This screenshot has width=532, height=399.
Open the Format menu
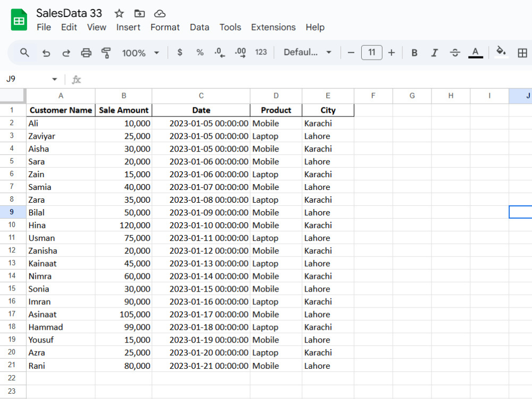pos(165,27)
